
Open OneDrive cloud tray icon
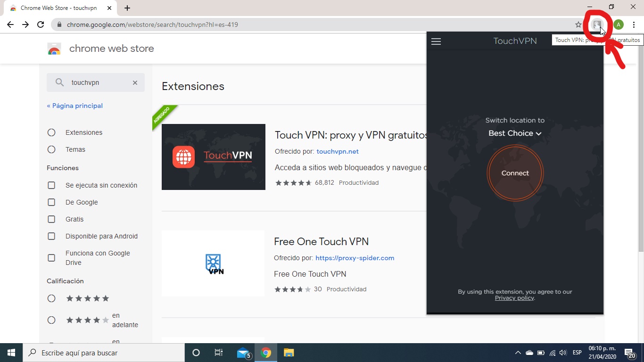529,353
